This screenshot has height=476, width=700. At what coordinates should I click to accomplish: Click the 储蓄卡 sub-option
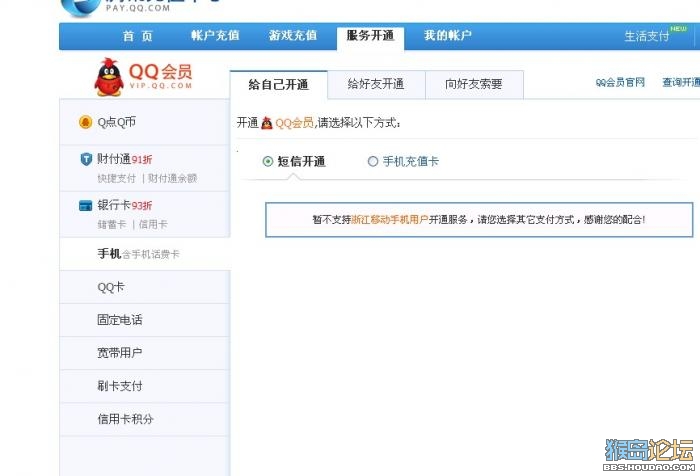(x=112, y=224)
